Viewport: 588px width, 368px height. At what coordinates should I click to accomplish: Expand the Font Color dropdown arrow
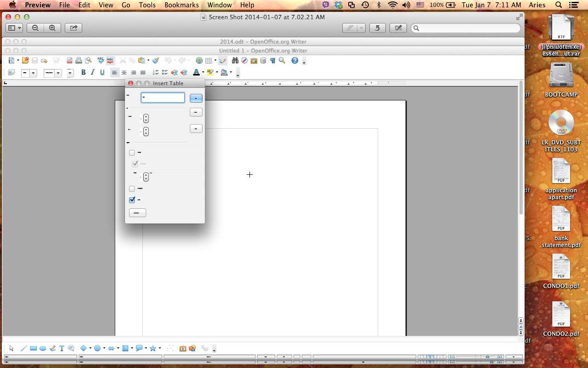point(203,72)
